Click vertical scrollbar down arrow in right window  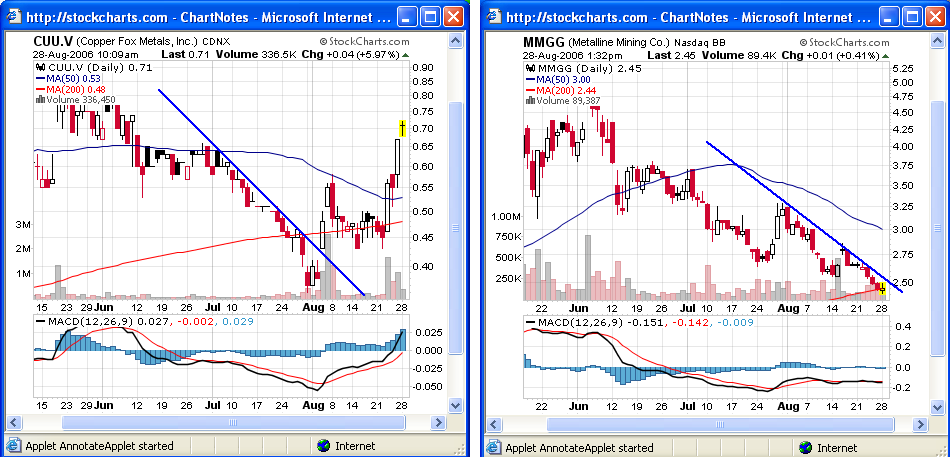938,405
